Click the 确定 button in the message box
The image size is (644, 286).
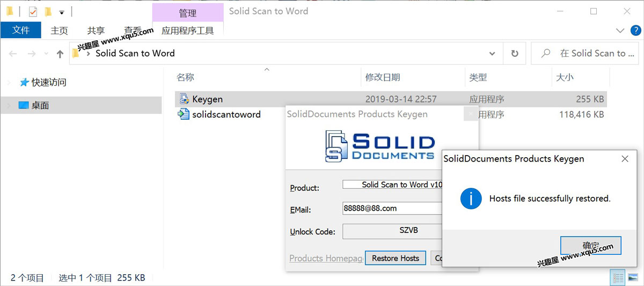pyautogui.click(x=590, y=246)
